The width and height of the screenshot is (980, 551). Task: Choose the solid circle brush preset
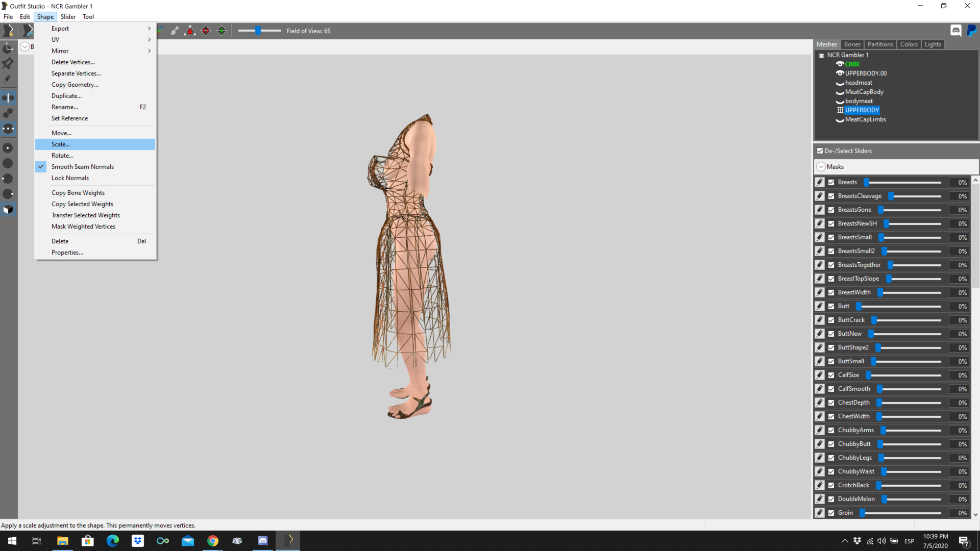tap(8, 163)
